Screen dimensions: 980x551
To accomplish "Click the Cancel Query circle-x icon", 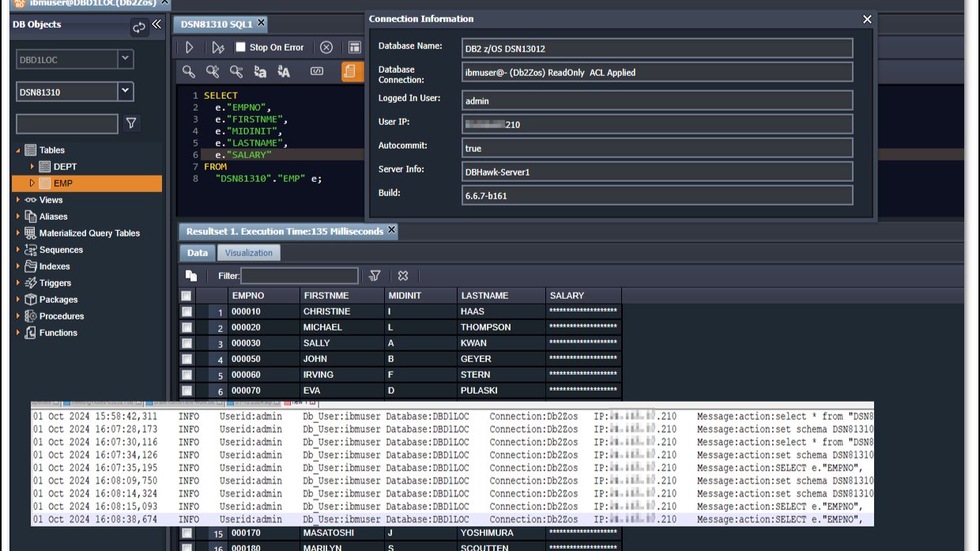I will click(326, 47).
